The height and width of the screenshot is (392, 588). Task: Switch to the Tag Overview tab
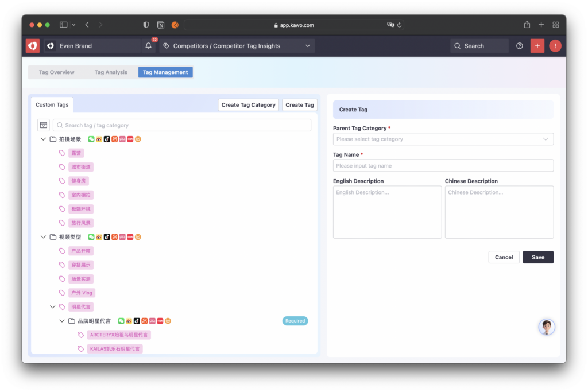[57, 72]
